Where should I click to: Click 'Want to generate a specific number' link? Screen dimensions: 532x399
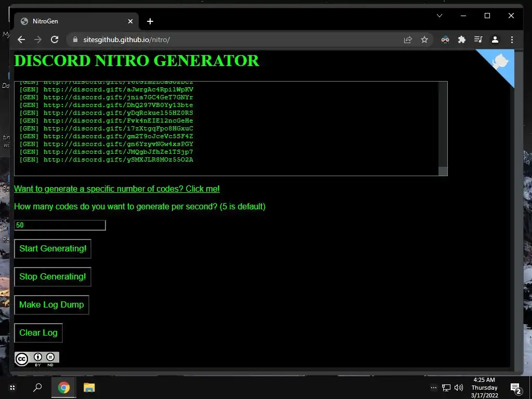pos(117,189)
